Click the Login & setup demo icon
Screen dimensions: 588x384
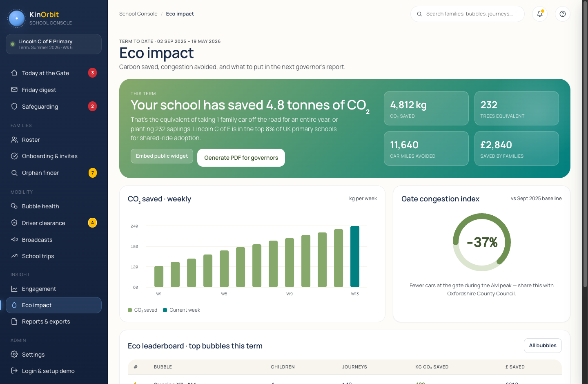coord(14,371)
